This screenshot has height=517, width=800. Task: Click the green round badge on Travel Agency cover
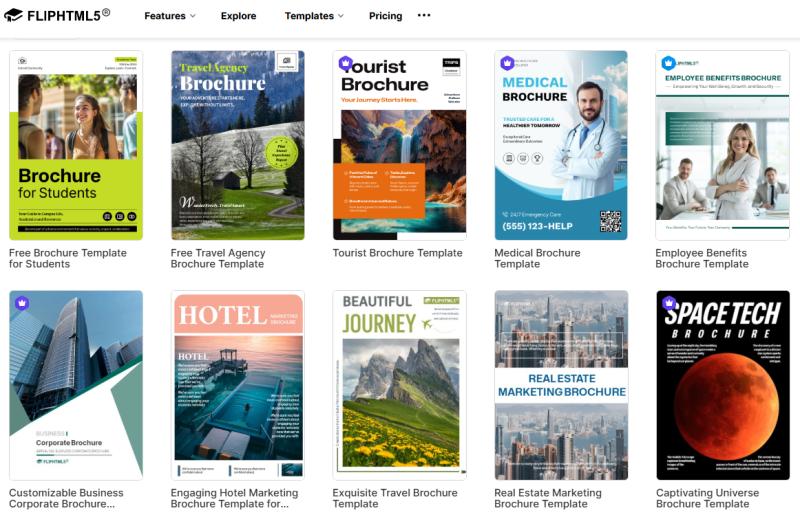tap(281, 153)
